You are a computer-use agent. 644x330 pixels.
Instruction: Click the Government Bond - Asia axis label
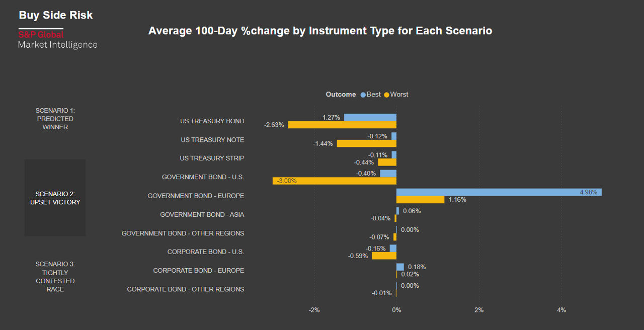click(202, 214)
